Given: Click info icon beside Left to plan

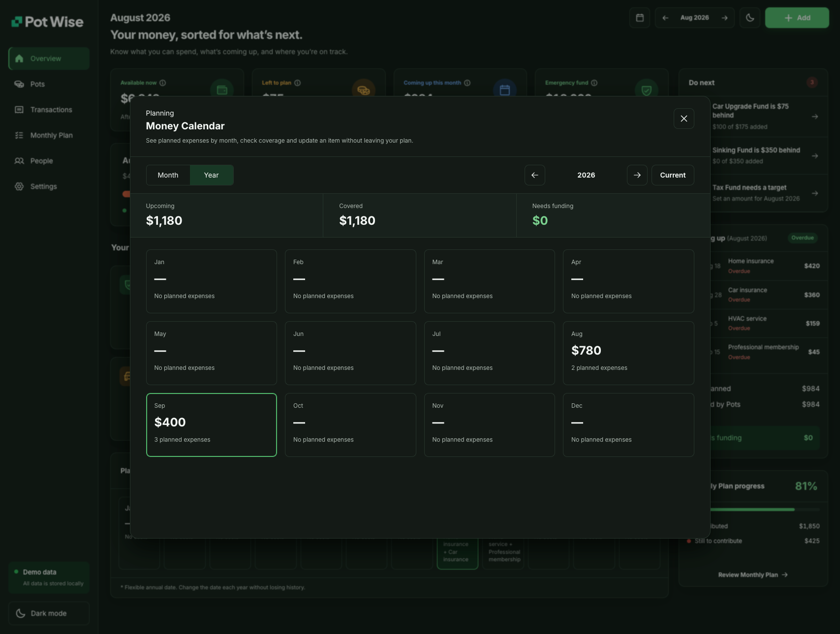Looking at the screenshot, I should pyautogui.click(x=297, y=83).
